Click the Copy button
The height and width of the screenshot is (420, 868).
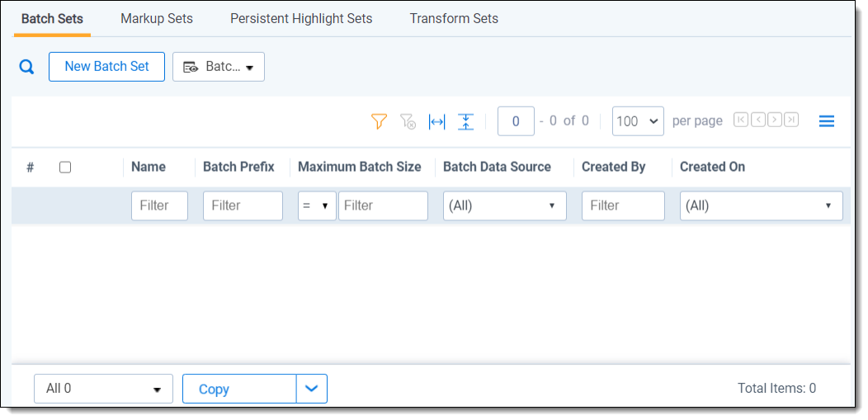click(x=238, y=389)
